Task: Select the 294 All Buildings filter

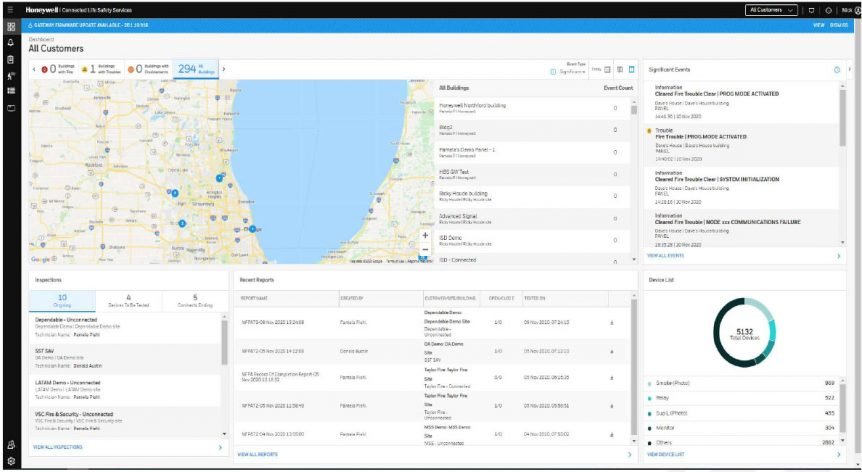Action: pyautogui.click(x=194, y=69)
